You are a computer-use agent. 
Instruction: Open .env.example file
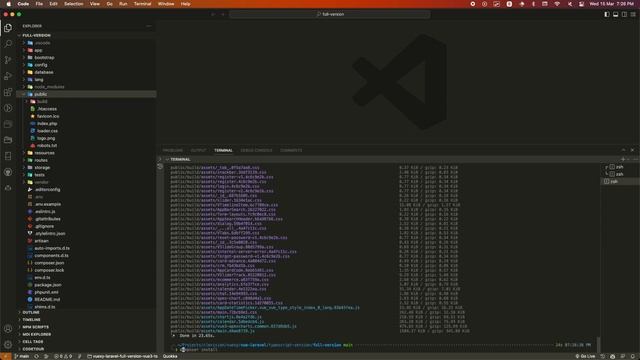click(87, 204)
